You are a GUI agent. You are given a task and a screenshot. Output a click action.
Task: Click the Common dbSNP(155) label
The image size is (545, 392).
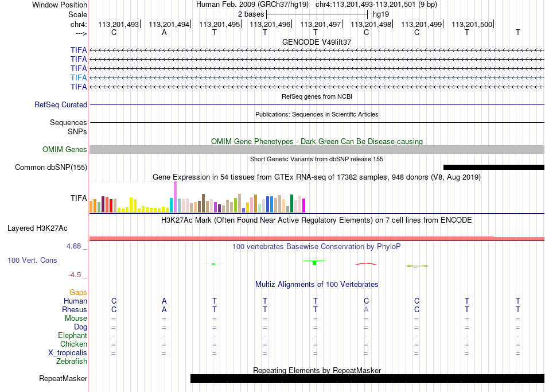(x=51, y=168)
